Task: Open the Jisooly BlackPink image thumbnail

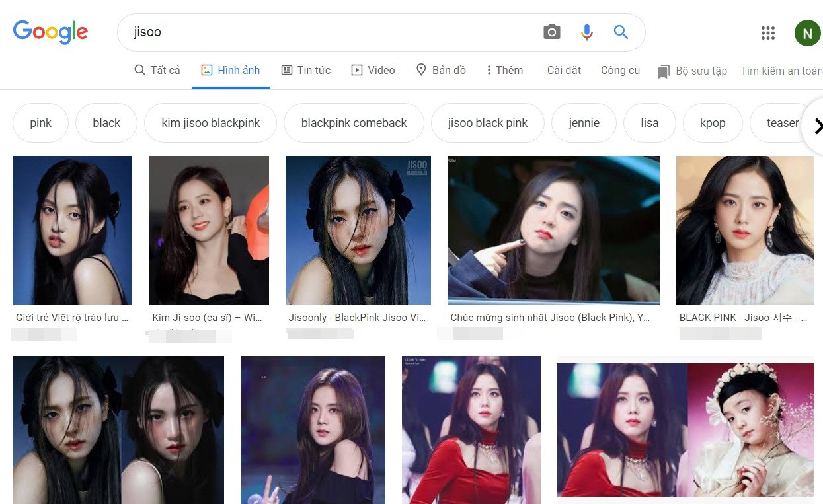Action: [x=358, y=230]
